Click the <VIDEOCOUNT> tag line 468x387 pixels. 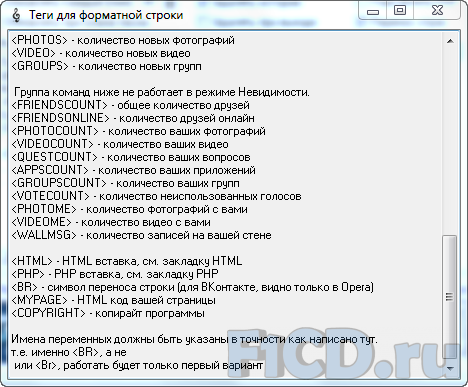click(120, 144)
